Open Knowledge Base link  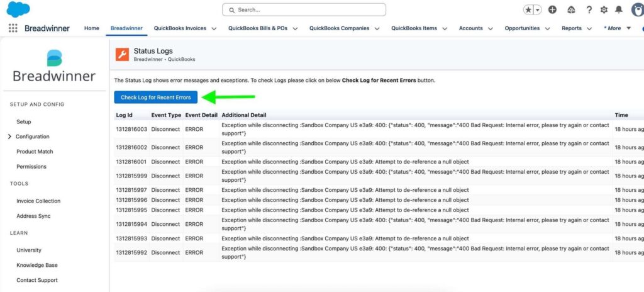pyautogui.click(x=37, y=266)
